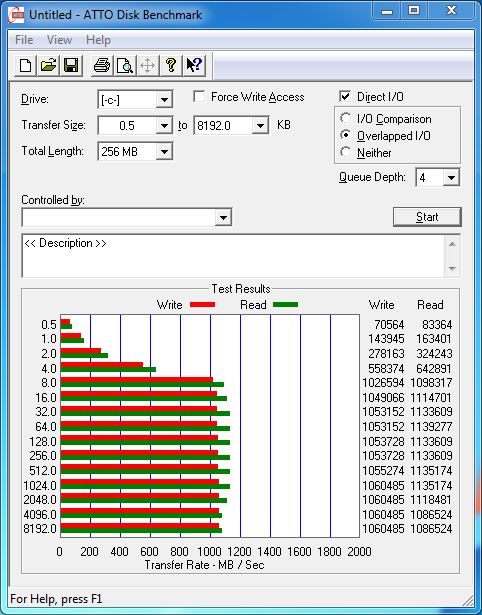Expand the Transfer Size minimum dropdown at 0.5
The width and height of the screenshot is (482, 615).
(x=164, y=126)
